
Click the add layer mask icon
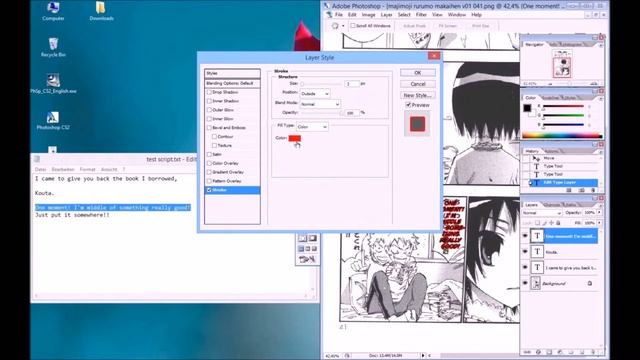pyautogui.click(x=549, y=352)
